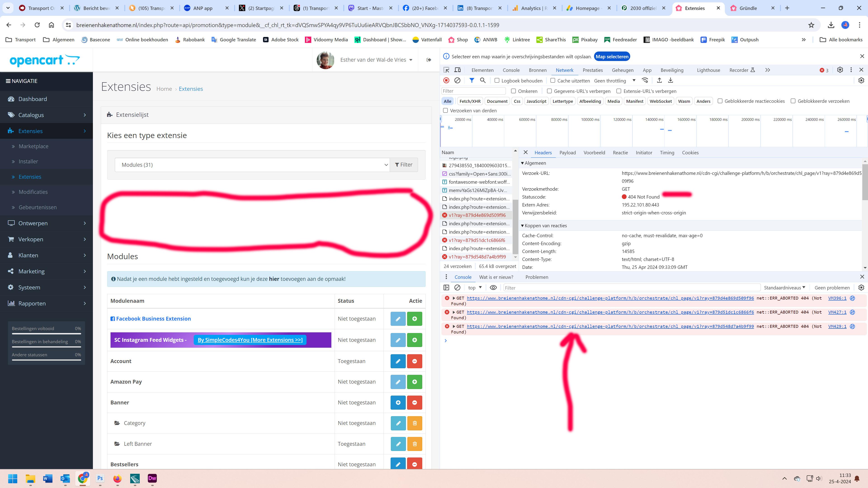
Task: Open the Payload request tab
Action: tap(567, 152)
